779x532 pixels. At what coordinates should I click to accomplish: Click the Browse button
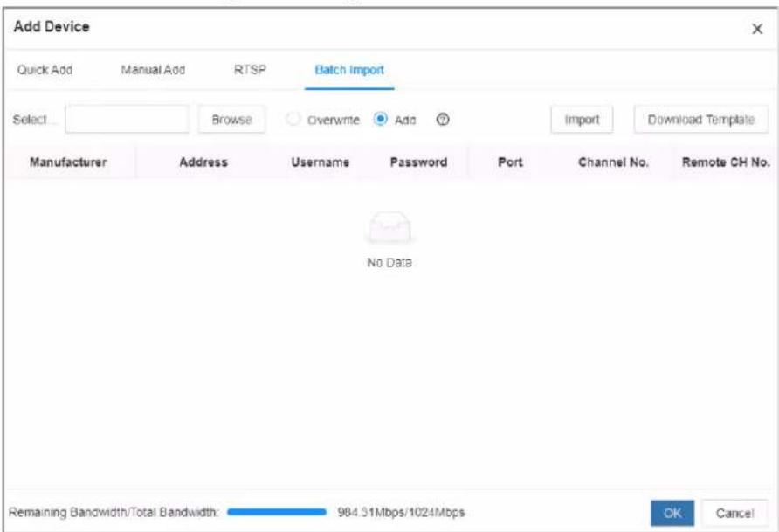[231, 120]
